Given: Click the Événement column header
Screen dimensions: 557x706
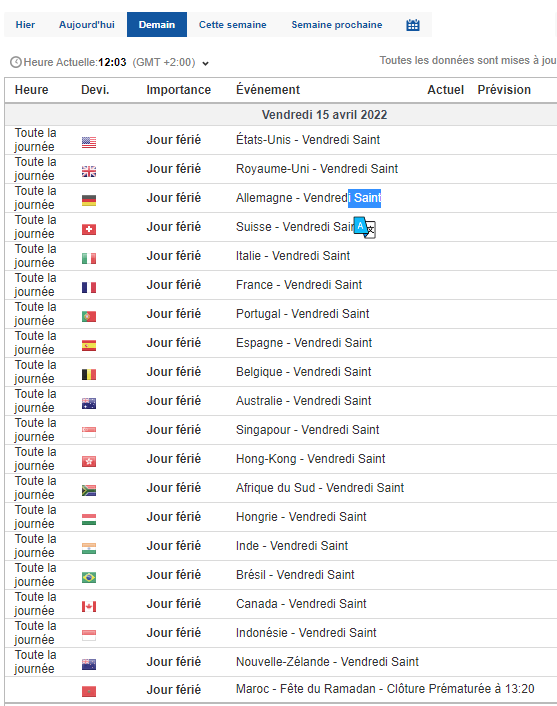Looking at the screenshot, I should [268, 90].
